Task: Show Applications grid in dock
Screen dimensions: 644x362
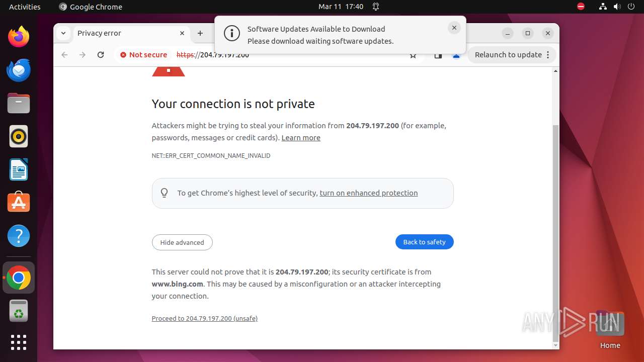Action: (x=19, y=342)
